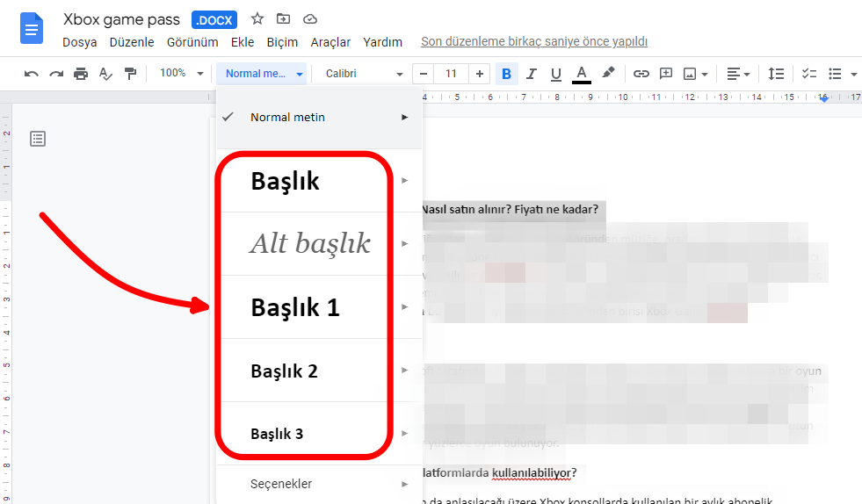862x504 pixels.
Task: Collapse the Normal metin styles dropdown
Action: tap(264, 74)
